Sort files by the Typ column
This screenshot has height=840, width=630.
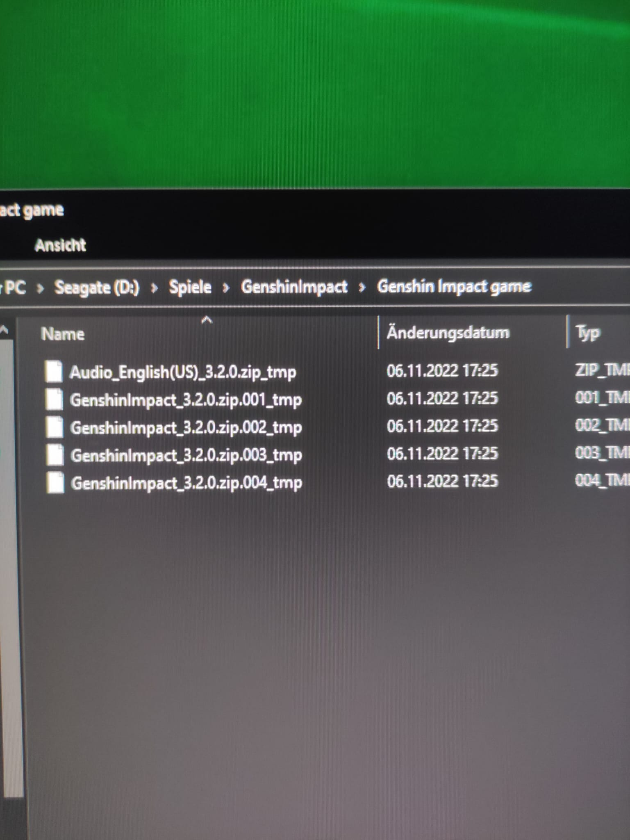pyautogui.click(x=588, y=333)
